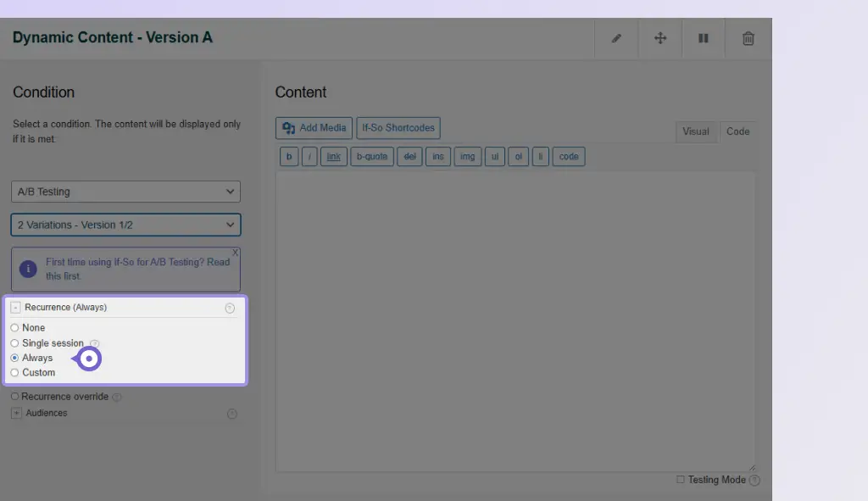This screenshot has width=868, height=501.
Task: Click the pause version icon
Action: tap(703, 38)
